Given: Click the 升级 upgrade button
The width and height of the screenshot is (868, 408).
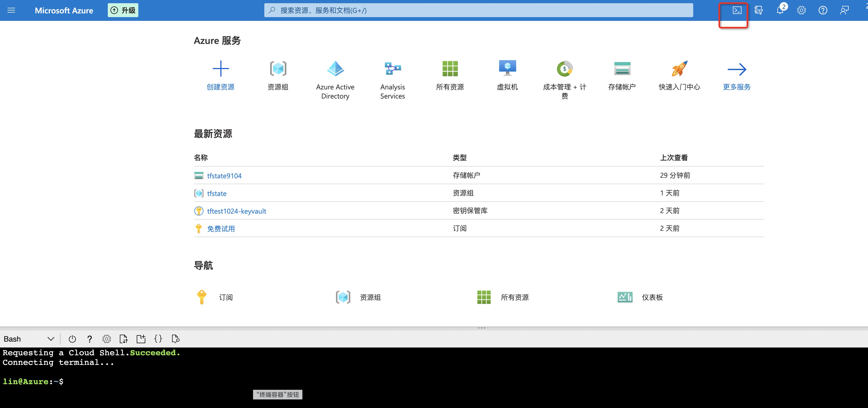Looking at the screenshot, I should tap(123, 10).
